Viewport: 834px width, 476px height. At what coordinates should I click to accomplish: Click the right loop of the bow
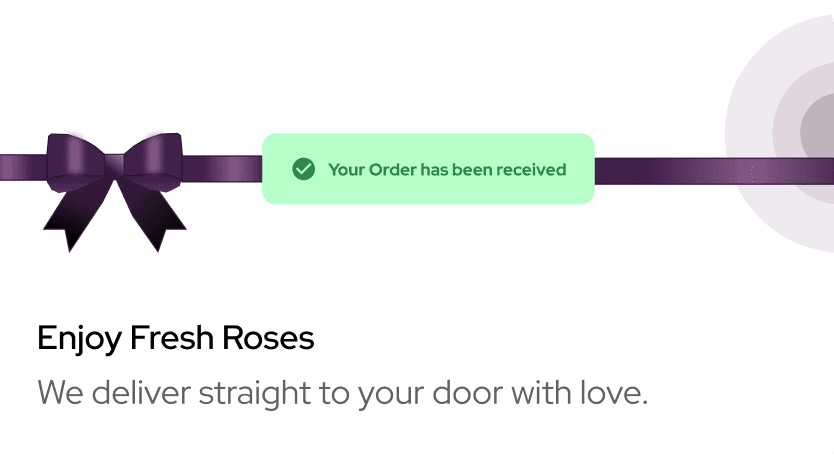click(153, 158)
